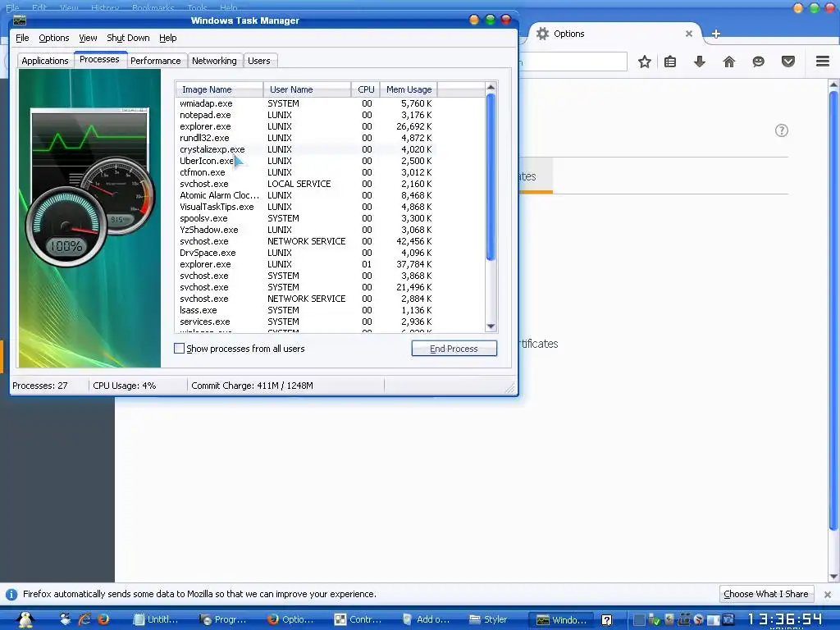Select the wmiadap.exe process

click(305, 103)
